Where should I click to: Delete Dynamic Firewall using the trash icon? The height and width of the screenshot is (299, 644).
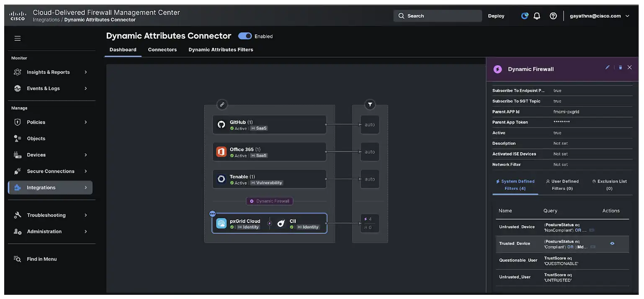point(620,67)
